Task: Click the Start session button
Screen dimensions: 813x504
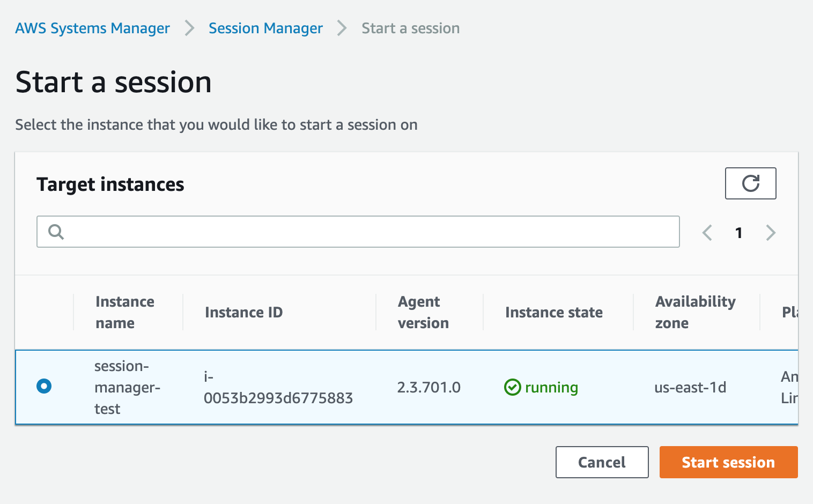Action: pos(728,462)
